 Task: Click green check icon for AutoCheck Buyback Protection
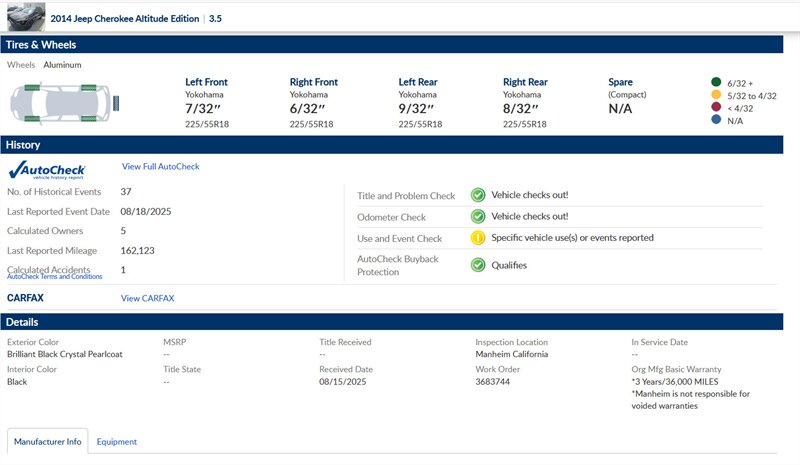[x=478, y=265]
